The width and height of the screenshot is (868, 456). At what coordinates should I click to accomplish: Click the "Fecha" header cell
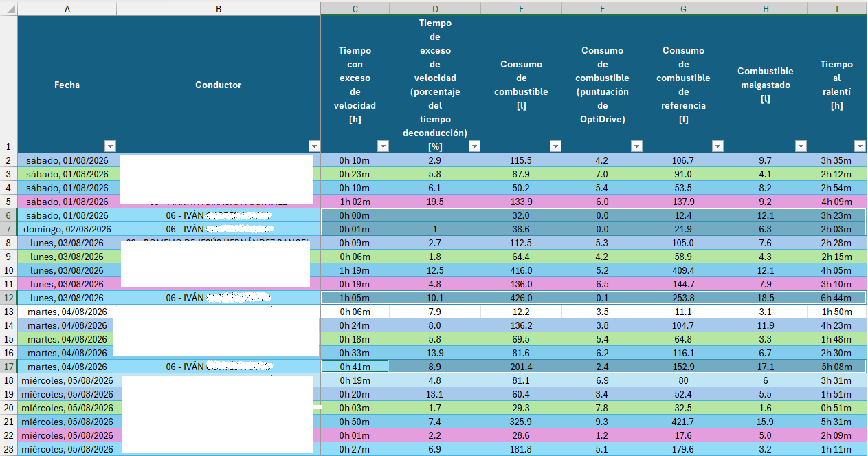point(67,85)
